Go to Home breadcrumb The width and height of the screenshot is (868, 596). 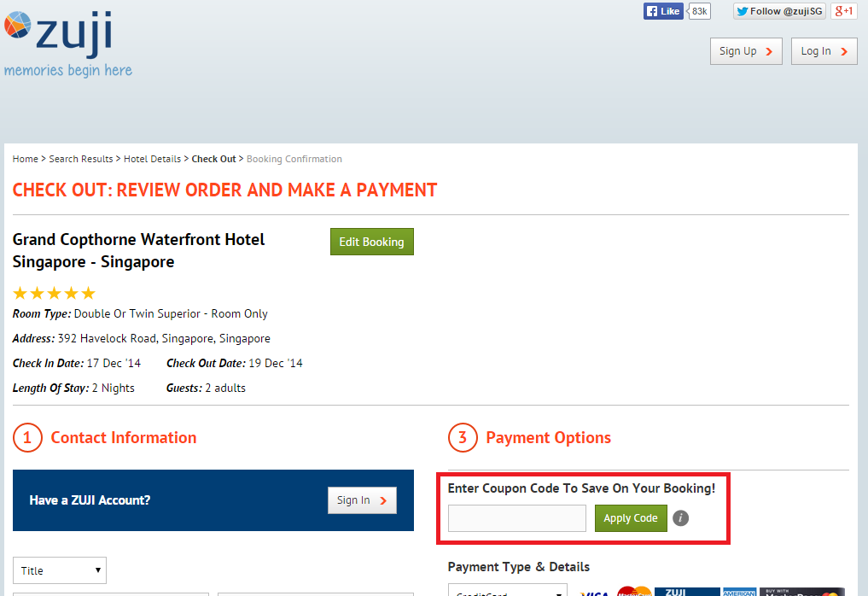click(26, 159)
